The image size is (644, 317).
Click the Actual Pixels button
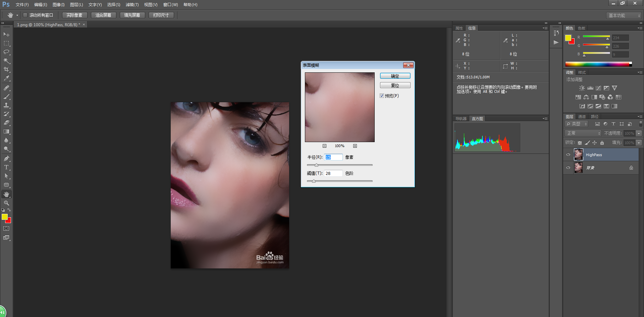74,15
